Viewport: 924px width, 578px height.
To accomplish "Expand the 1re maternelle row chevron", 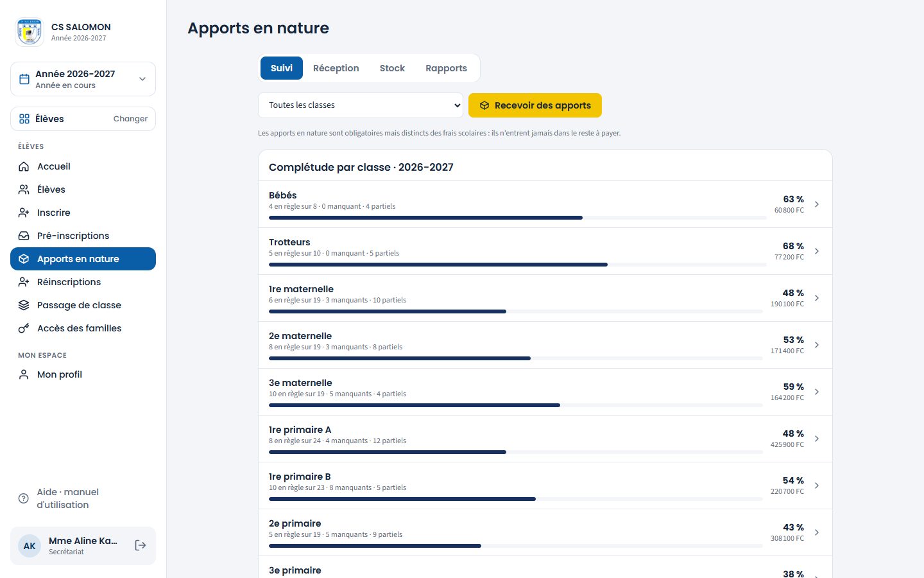I will point(817,298).
